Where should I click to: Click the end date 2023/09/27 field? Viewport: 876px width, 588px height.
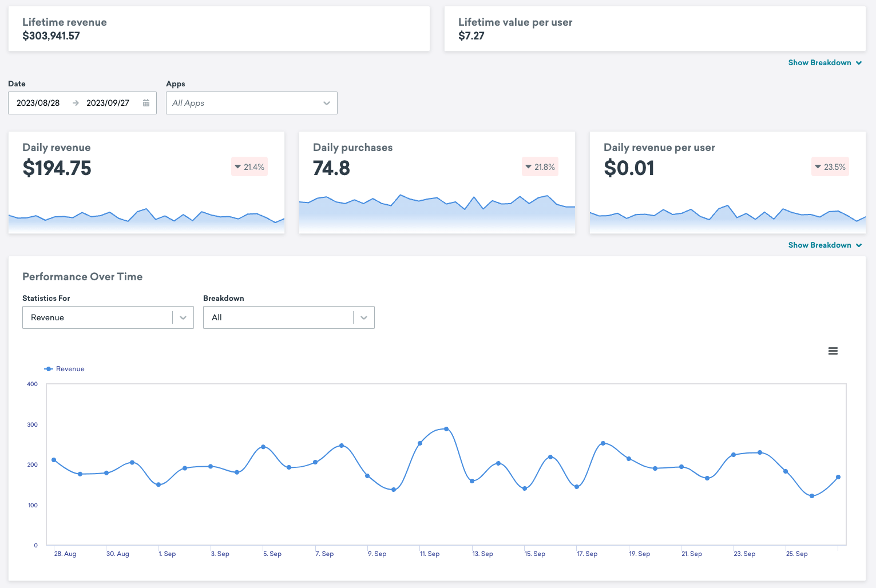click(x=108, y=103)
